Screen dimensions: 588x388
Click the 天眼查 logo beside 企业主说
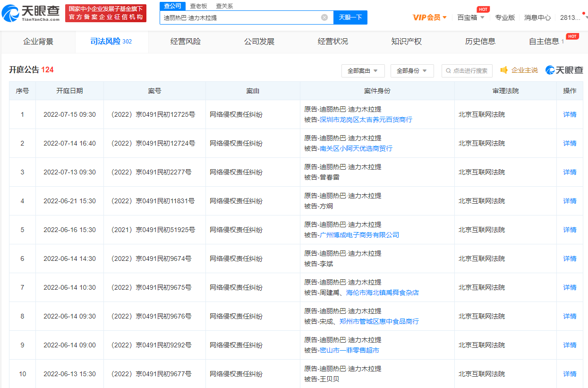click(564, 70)
